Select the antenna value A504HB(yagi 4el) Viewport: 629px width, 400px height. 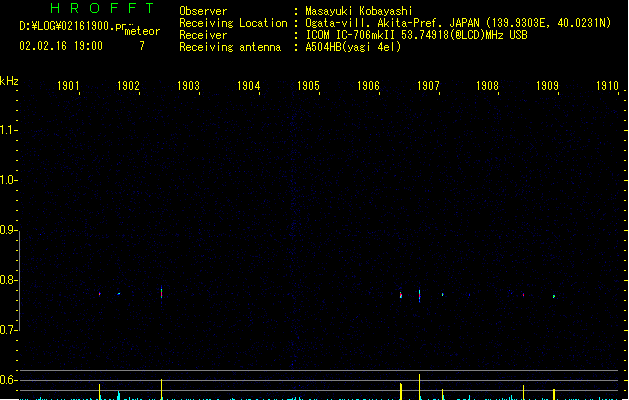coord(353,47)
